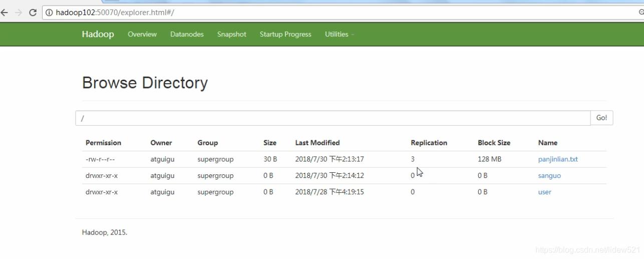The height and width of the screenshot is (259, 644).
Task: Open the Datanodes page
Action: [187, 35]
